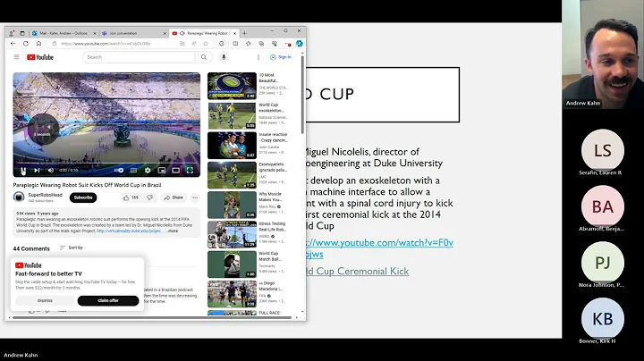The height and width of the screenshot is (361, 644).
Task: Open browser collections icon
Action: pos(261,44)
